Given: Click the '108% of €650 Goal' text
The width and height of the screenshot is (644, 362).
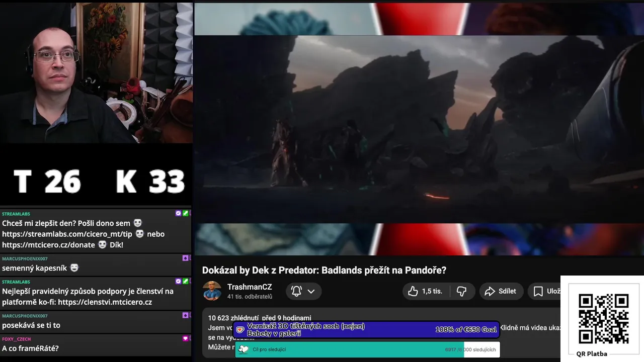Looking at the screenshot, I should click(465, 330).
